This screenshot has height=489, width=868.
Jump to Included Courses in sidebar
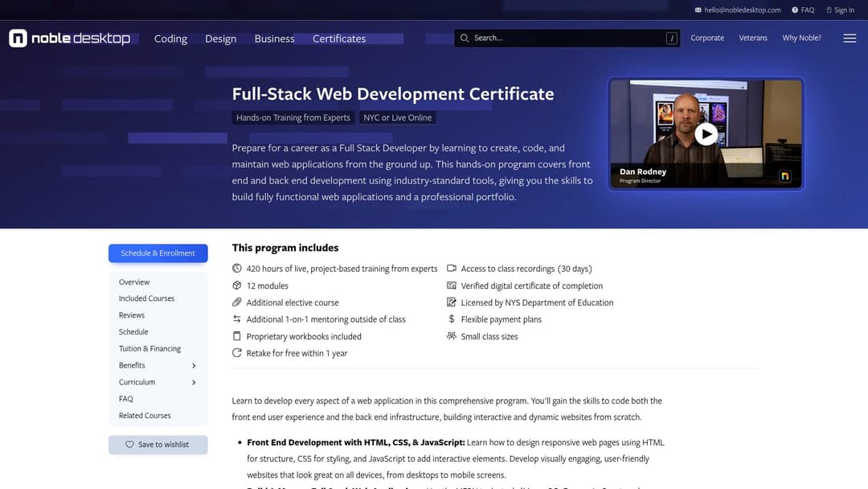[147, 298]
